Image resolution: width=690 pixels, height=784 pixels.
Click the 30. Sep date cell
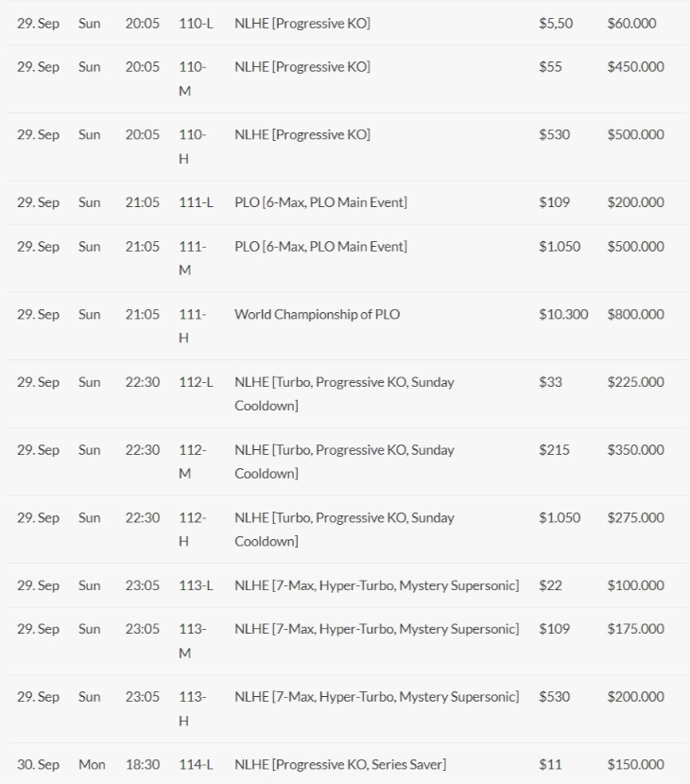click(x=38, y=765)
